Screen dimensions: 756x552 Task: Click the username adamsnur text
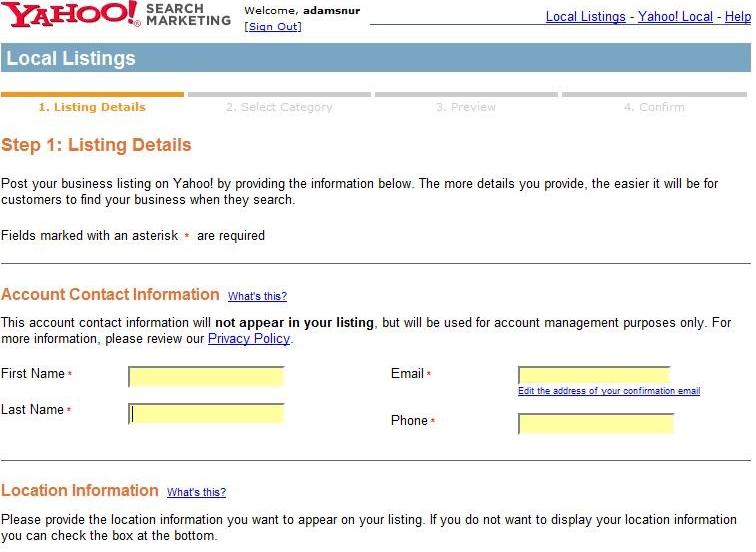pos(332,11)
